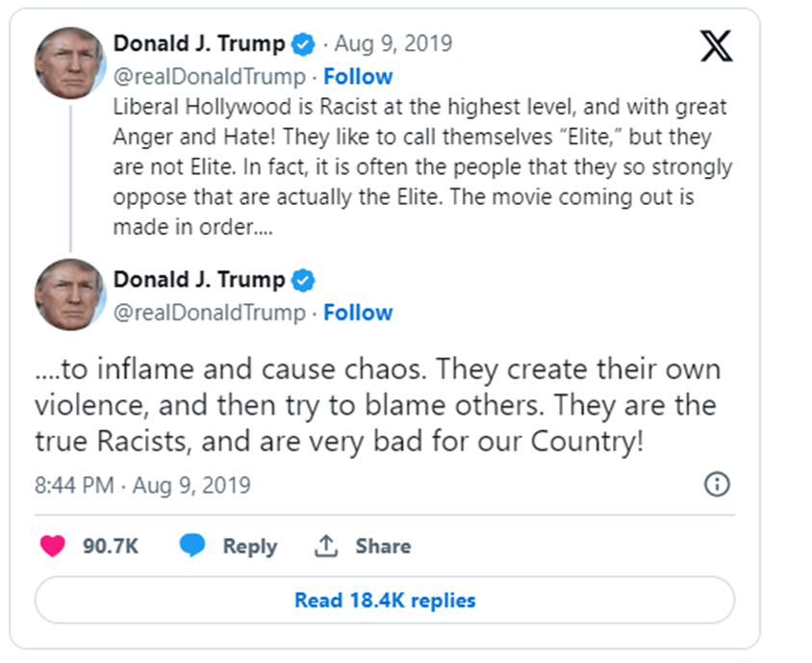Click verified badge in the second tweet
The height and width of the screenshot is (663, 812).
[304, 280]
